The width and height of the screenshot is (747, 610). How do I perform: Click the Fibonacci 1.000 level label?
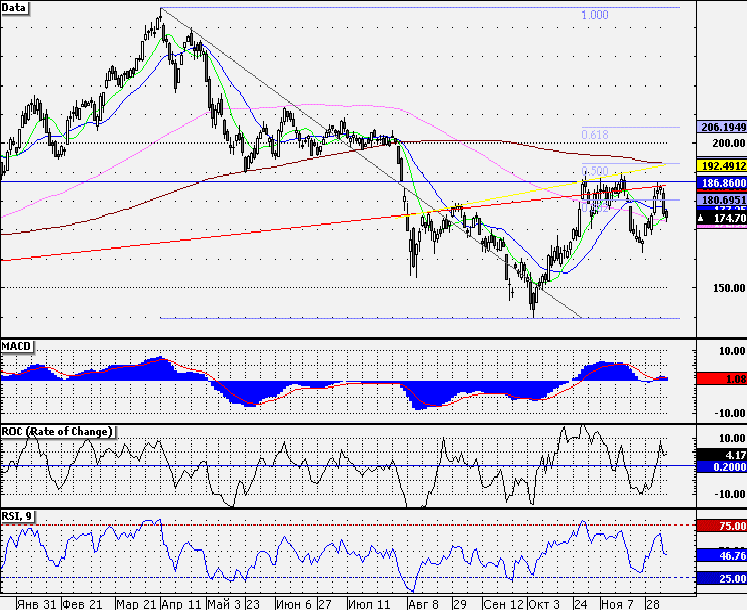coord(595,15)
